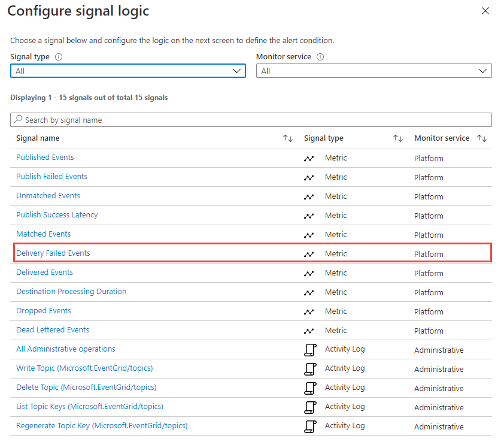
Task: Select the Delivery Failed Events signal
Action: pyautogui.click(x=53, y=253)
